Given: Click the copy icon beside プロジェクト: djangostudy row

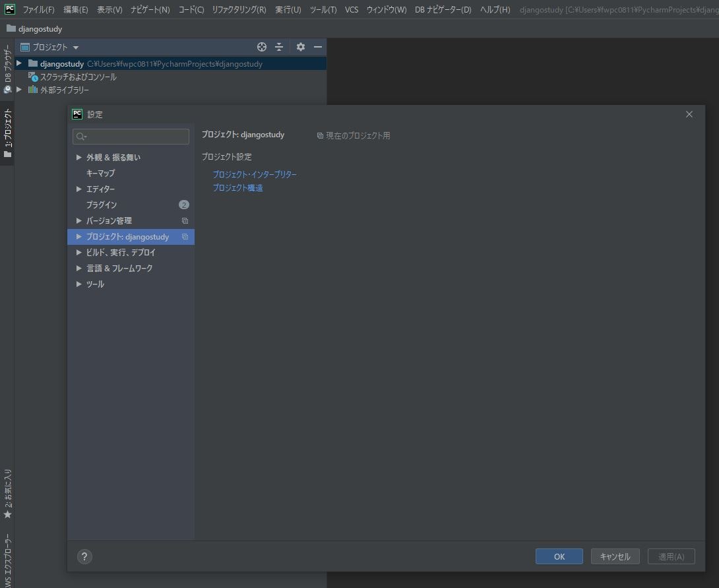Looking at the screenshot, I should coord(185,237).
